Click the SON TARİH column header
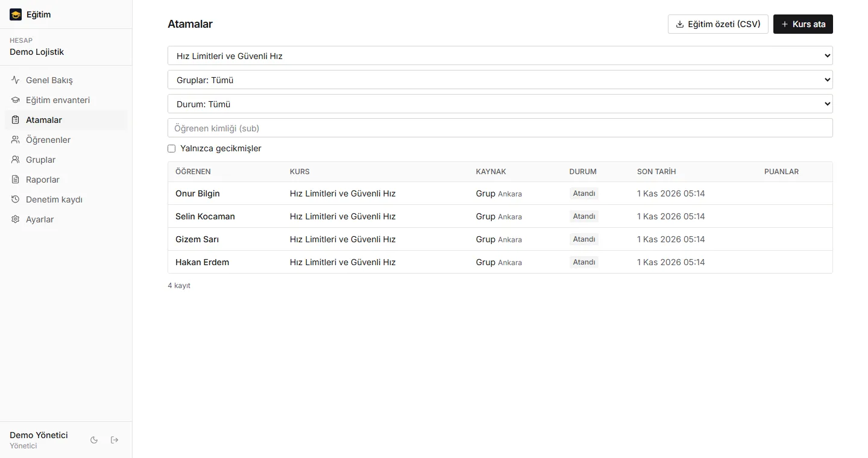This screenshot has height=458, width=868. [656, 172]
